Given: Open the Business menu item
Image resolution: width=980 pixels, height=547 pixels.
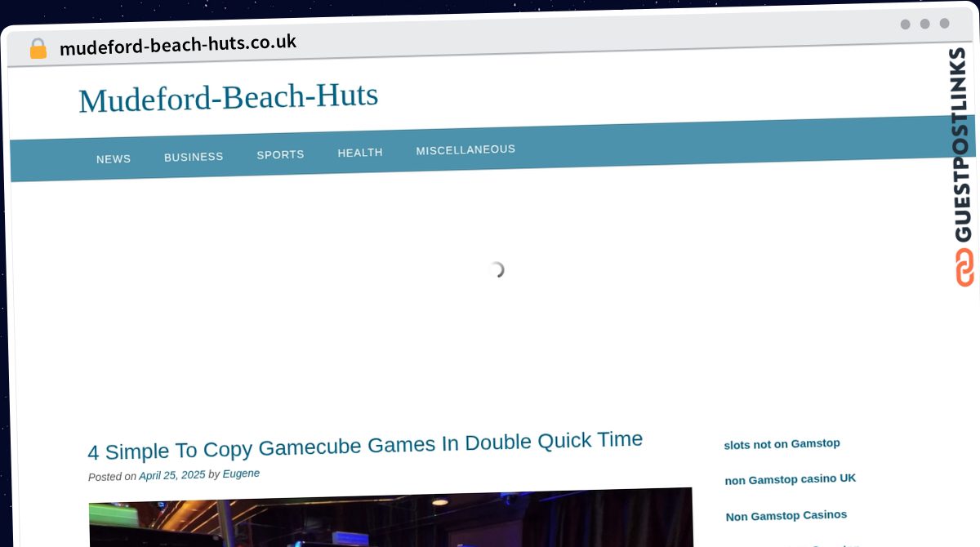Looking at the screenshot, I should pos(194,157).
